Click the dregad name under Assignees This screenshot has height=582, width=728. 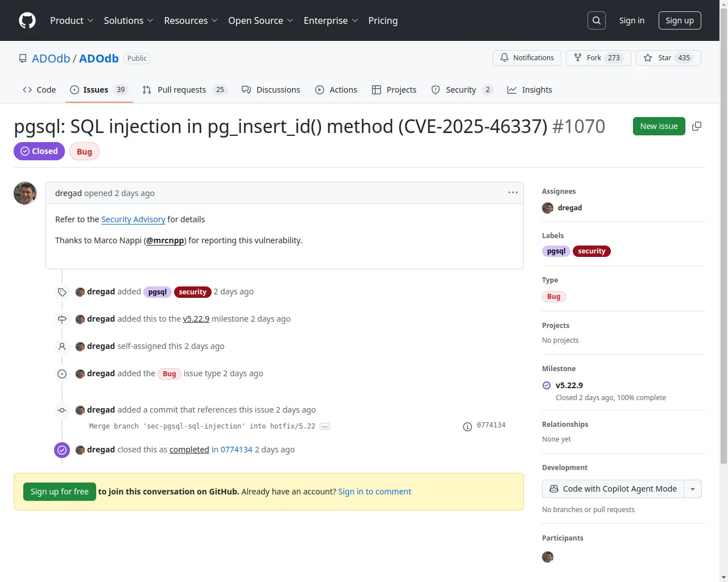[x=570, y=208]
